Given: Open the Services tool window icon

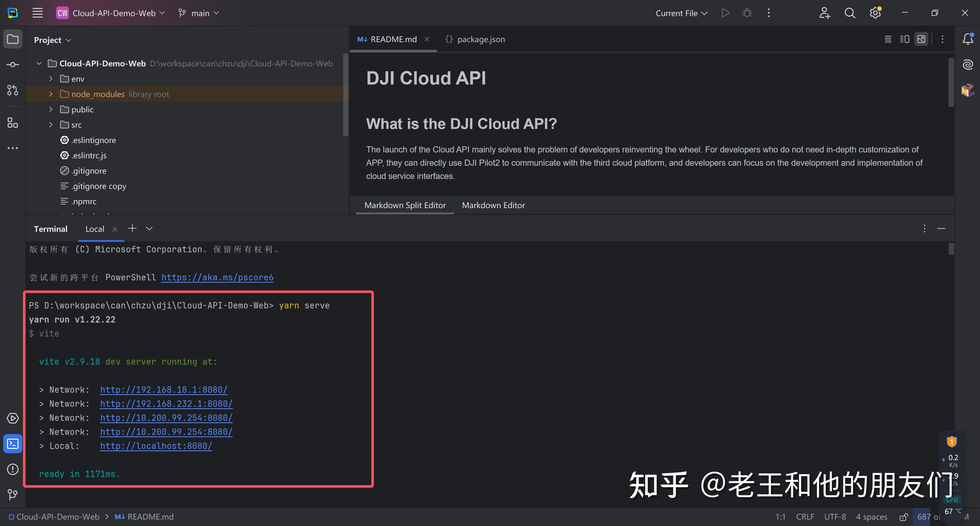Looking at the screenshot, I should pos(13,418).
